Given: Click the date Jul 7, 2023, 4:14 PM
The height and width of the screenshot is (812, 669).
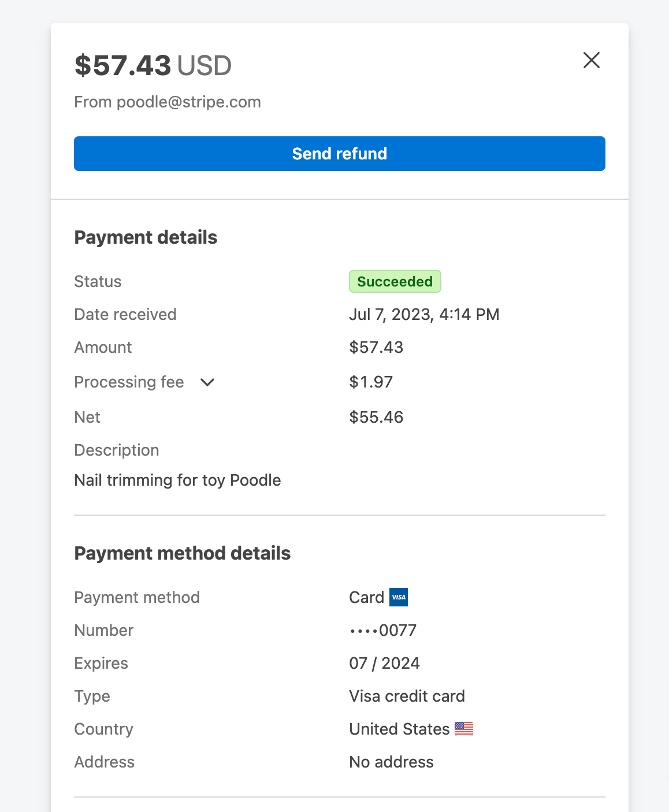Looking at the screenshot, I should (x=425, y=315).
